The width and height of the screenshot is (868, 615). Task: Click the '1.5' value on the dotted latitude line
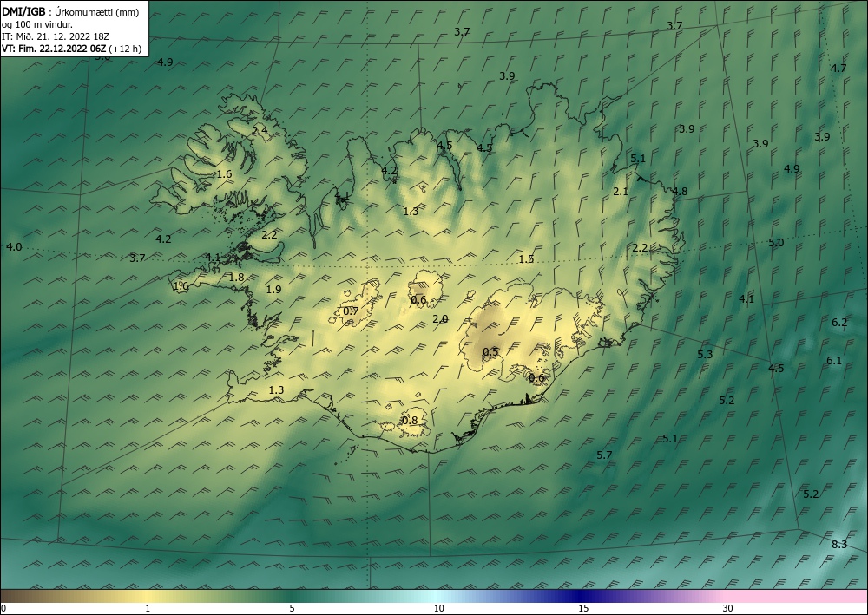click(526, 258)
